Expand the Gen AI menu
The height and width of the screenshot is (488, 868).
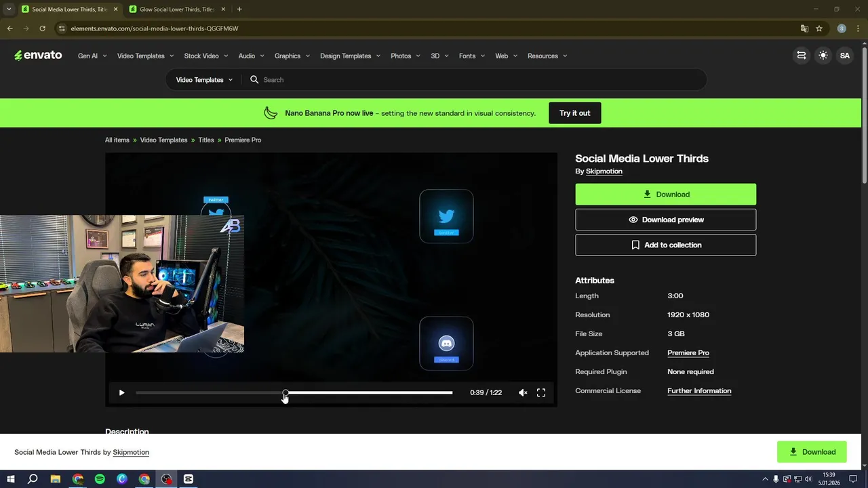pos(92,56)
